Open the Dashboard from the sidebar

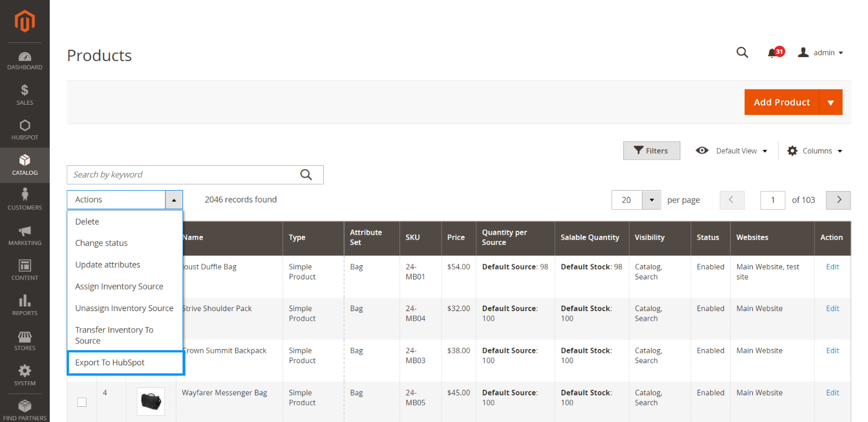tap(25, 59)
